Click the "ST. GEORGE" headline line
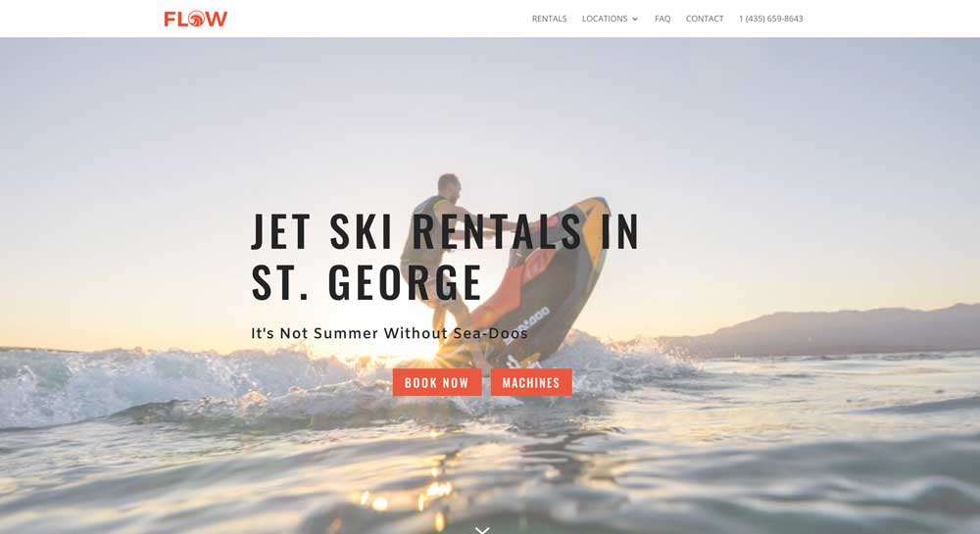 pyautogui.click(x=367, y=282)
